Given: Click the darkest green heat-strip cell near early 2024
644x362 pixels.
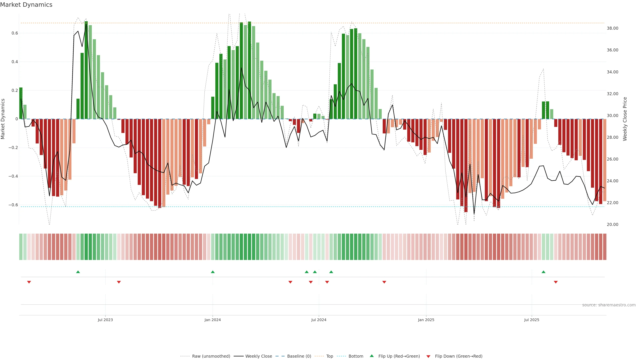Looking at the screenshot, I should pyautogui.click(x=250, y=247).
